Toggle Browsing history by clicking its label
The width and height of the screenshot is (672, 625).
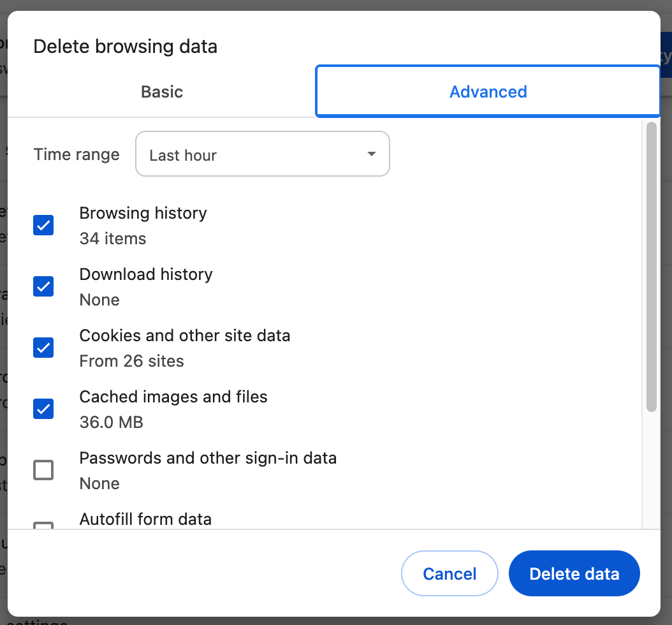(x=143, y=213)
